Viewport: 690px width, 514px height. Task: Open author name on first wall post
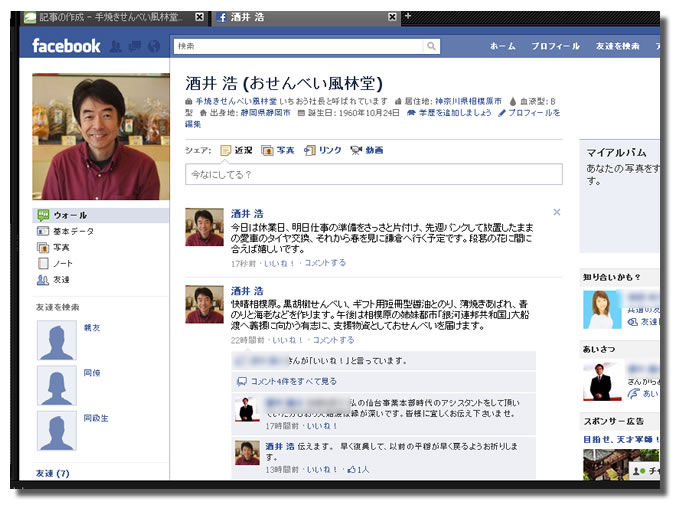(x=247, y=214)
